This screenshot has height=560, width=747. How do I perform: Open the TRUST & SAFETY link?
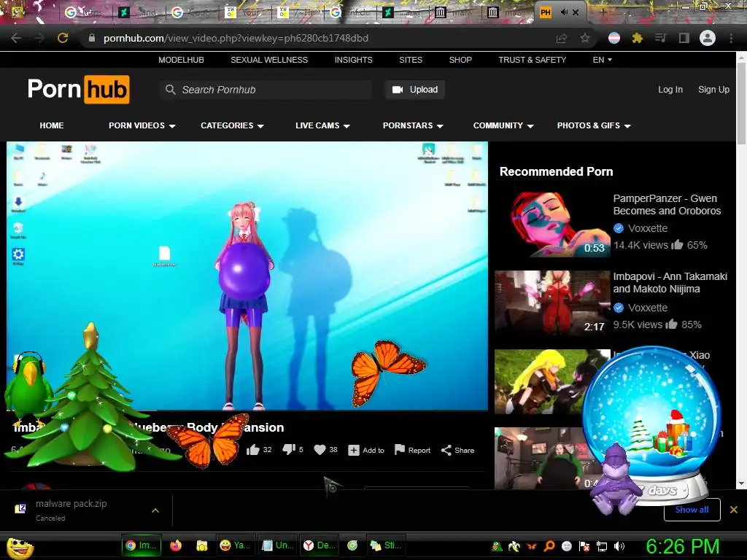(532, 60)
